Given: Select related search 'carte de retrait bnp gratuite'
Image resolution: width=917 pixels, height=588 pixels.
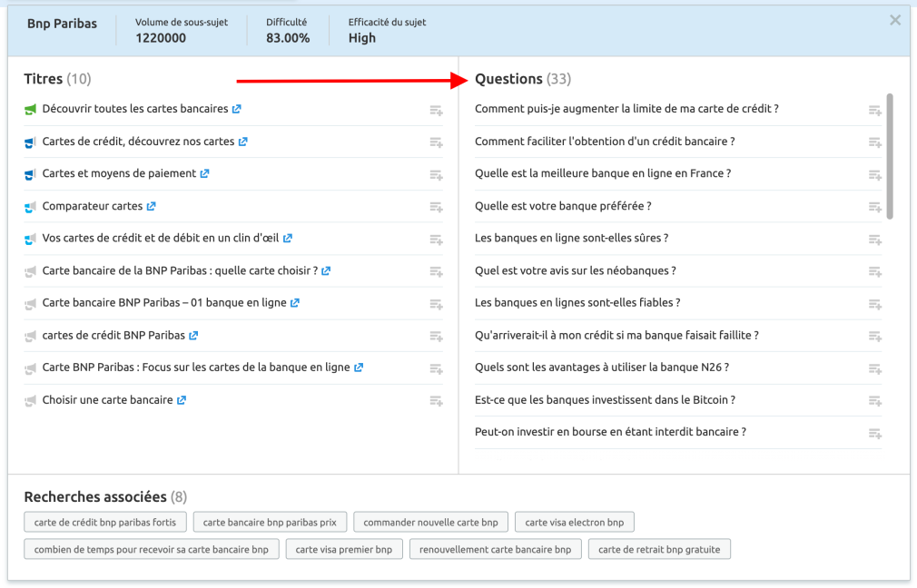Looking at the screenshot, I should point(659,549).
